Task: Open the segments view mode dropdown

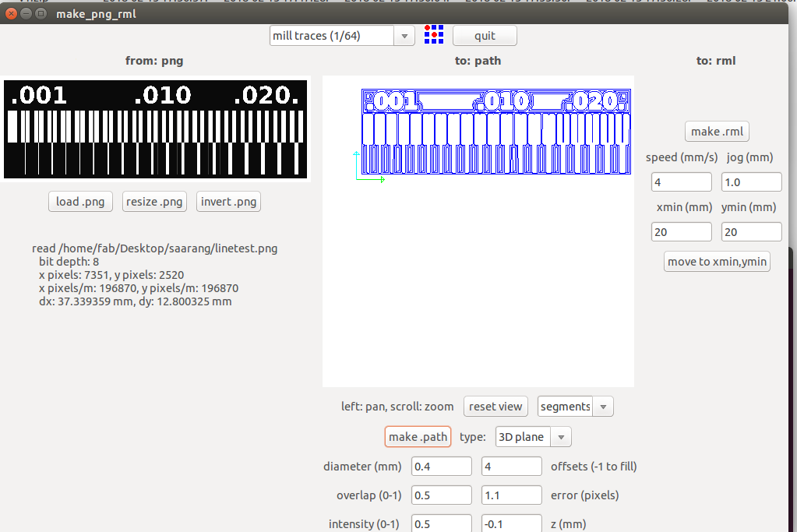Action: tap(576, 407)
